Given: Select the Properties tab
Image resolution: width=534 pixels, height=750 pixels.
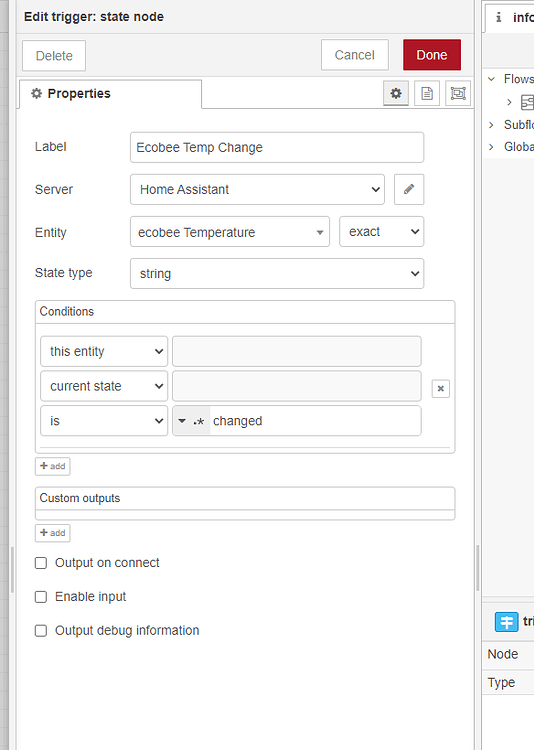Looking at the screenshot, I should coord(111,94).
